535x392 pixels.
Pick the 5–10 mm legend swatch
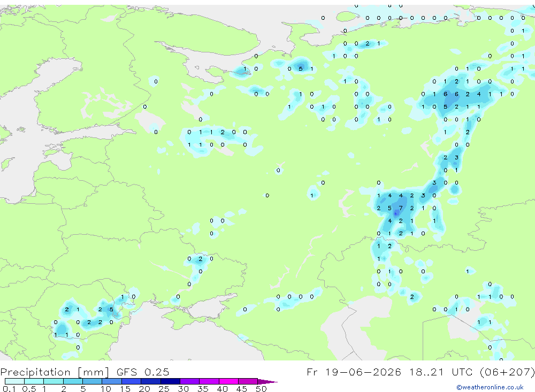[x=93, y=381]
